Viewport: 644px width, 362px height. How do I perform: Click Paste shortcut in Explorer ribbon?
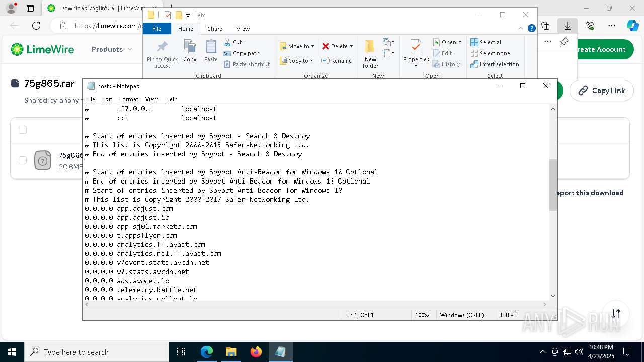[247, 64]
